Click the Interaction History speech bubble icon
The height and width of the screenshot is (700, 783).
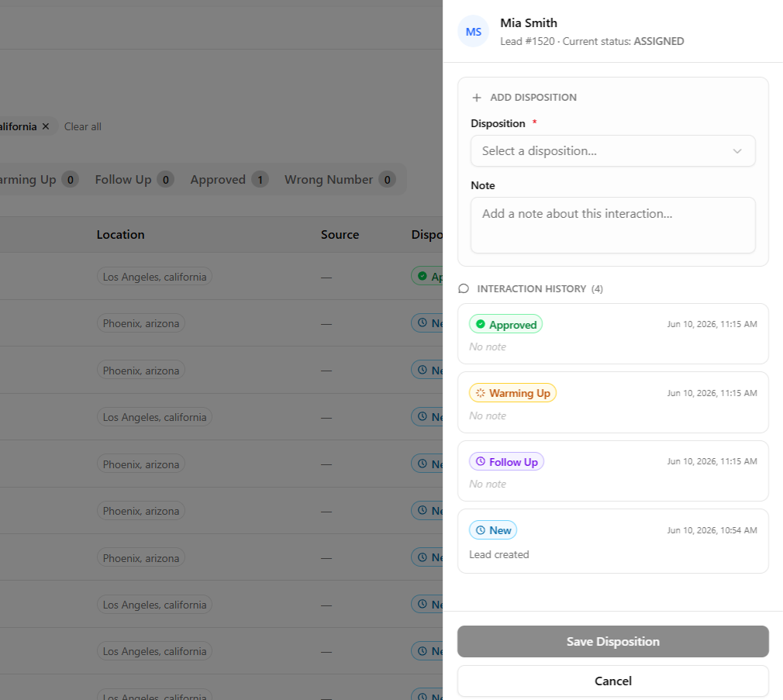tap(464, 288)
